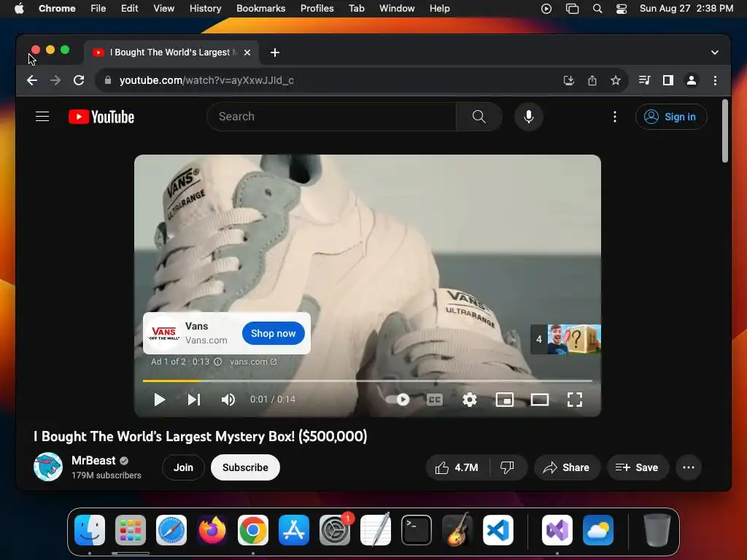
Task: Click the Join button
Action: pyautogui.click(x=183, y=467)
